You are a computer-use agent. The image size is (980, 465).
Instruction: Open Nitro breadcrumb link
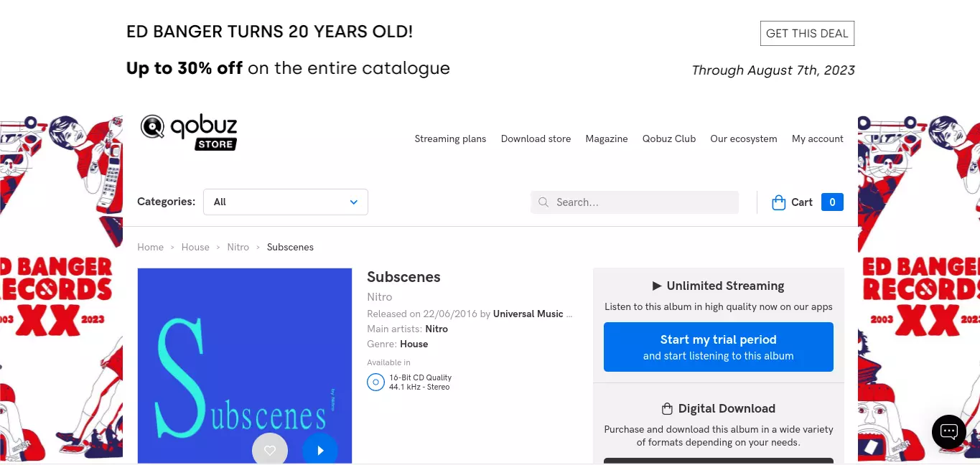(238, 247)
